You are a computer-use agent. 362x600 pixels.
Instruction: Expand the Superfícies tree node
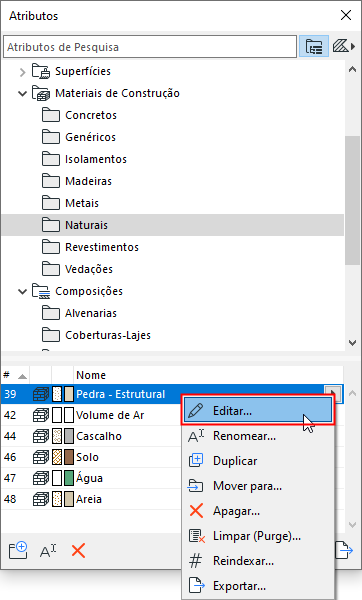click(x=23, y=72)
